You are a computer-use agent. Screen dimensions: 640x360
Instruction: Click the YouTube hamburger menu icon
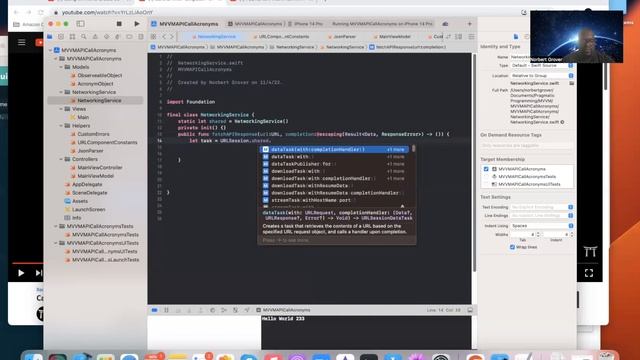[x=22, y=42]
